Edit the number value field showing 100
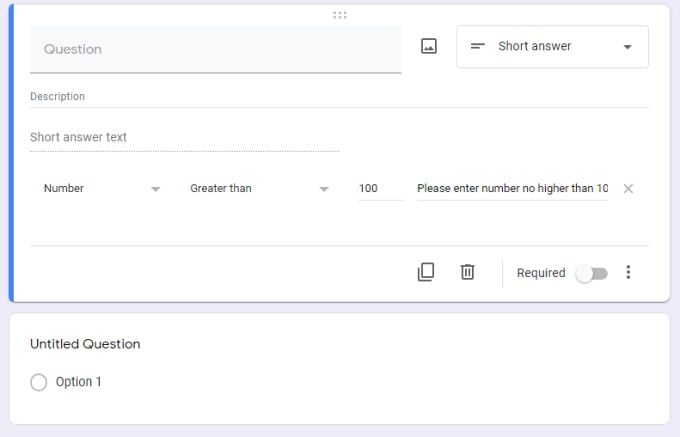 (x=380, y=188)
